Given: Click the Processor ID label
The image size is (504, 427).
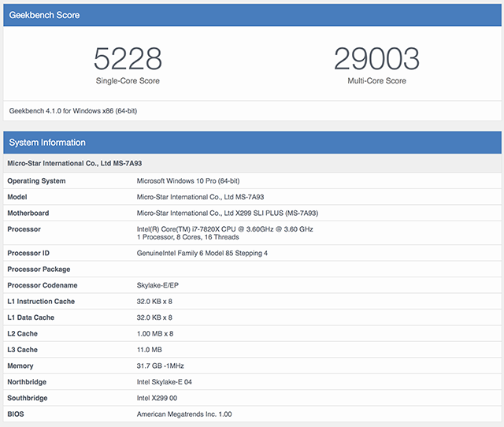Looking at the screenshot, I should coord(28,254).
